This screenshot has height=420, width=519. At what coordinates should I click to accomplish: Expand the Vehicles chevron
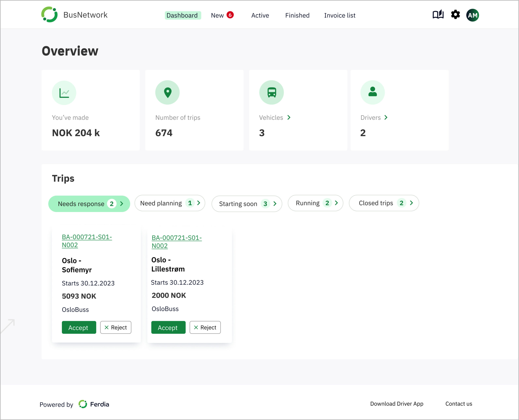[x=289, y=118]
